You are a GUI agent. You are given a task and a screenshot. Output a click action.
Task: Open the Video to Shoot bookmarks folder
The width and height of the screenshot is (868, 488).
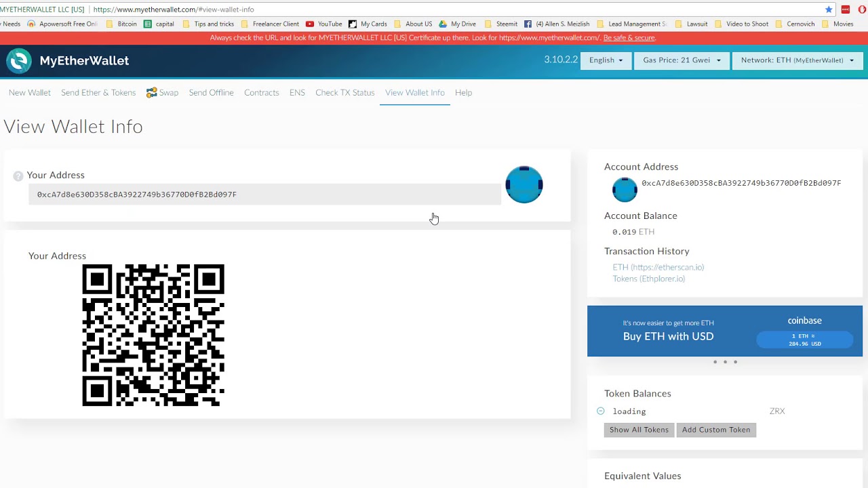[x=741, y=24]
